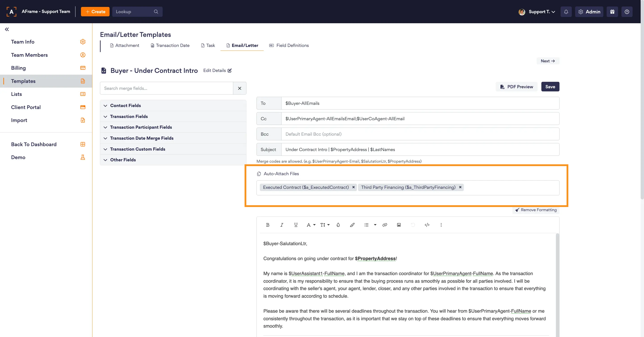The image size is (644, 337).
Task: Click the notifications bell icon
Action: [x=566, y=12]
